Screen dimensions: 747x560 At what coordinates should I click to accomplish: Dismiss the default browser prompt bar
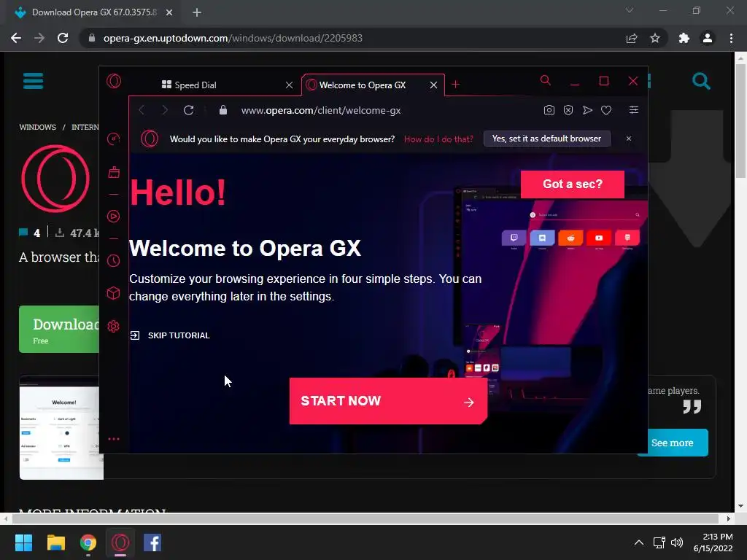pos(629,139)
